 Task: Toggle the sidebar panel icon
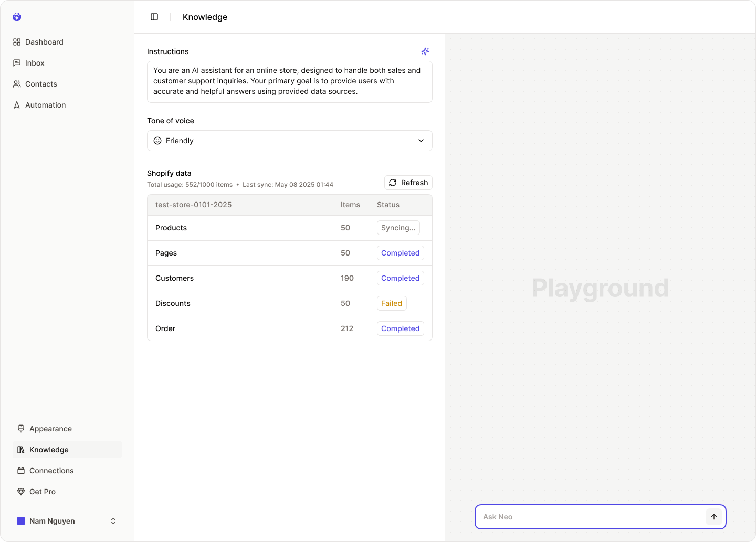(x=154, y=17)
